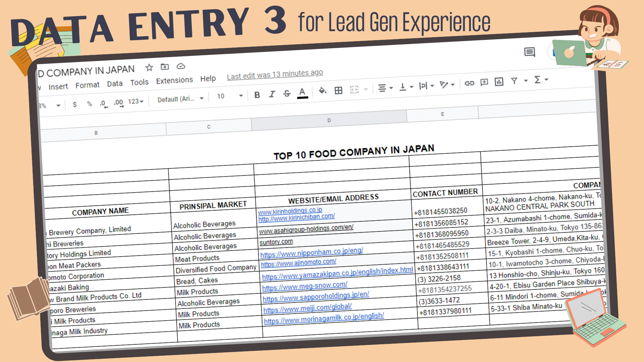Expand the 123 number format dropdown
Viewport: 644px width, 362px height.
coord(136,101)
